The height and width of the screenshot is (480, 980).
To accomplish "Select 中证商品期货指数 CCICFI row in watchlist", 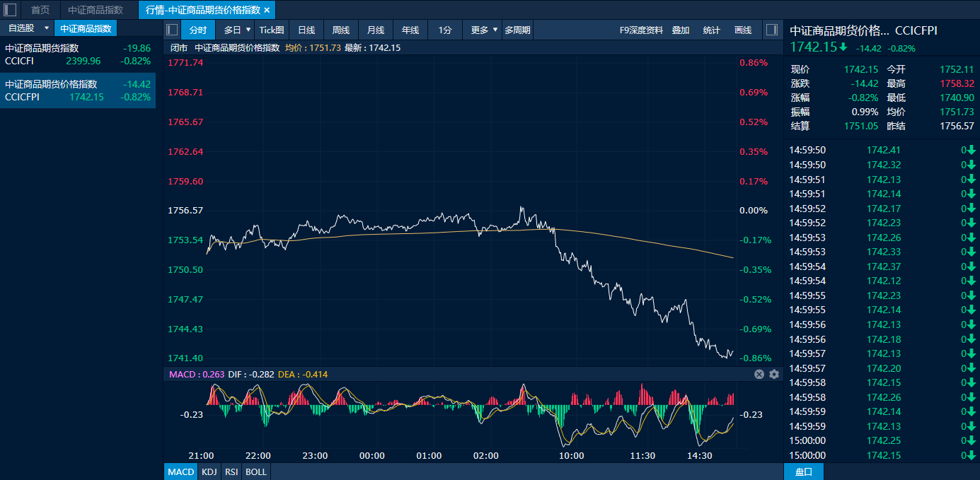I will pyautogui.click(x=78, y=54).
